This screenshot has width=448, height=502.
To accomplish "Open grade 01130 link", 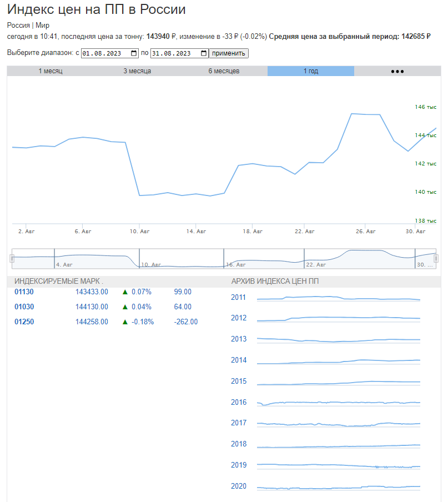I will 24,292.
